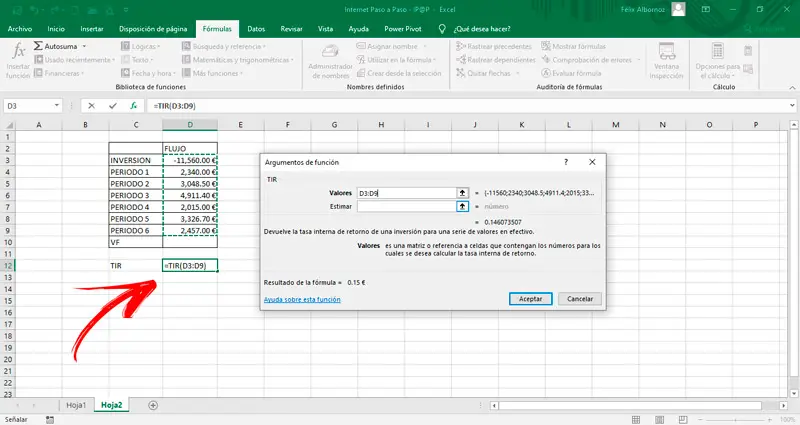800x425 pixels.
Task: Click the Estimar input field
Action: click(x=404, y=206)
